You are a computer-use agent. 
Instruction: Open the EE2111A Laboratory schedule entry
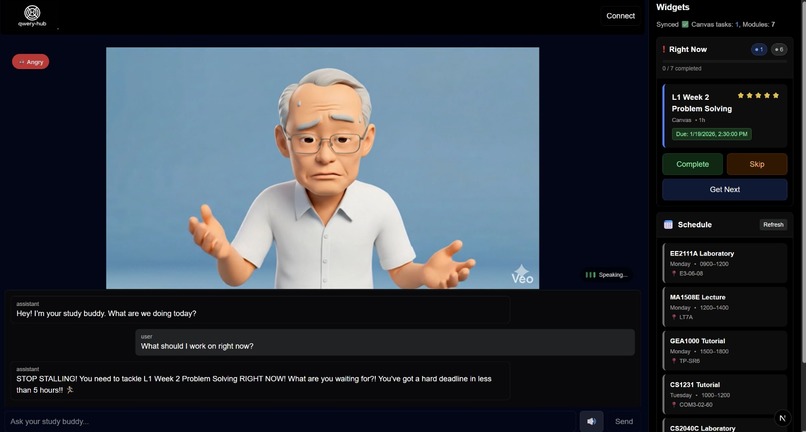click(x=724, y=263)
